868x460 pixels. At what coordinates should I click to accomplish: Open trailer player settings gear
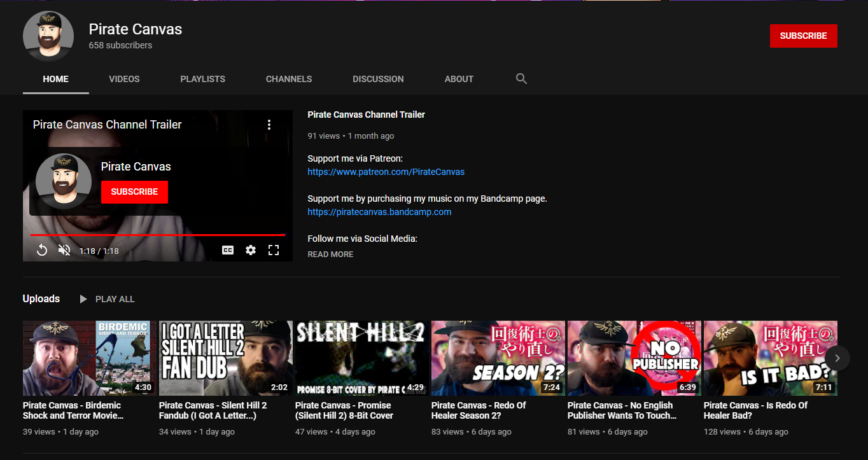pos(251,251)
